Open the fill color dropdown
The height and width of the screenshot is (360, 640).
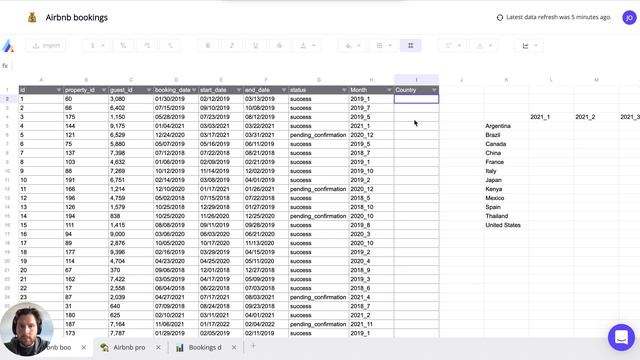(352, 45)
